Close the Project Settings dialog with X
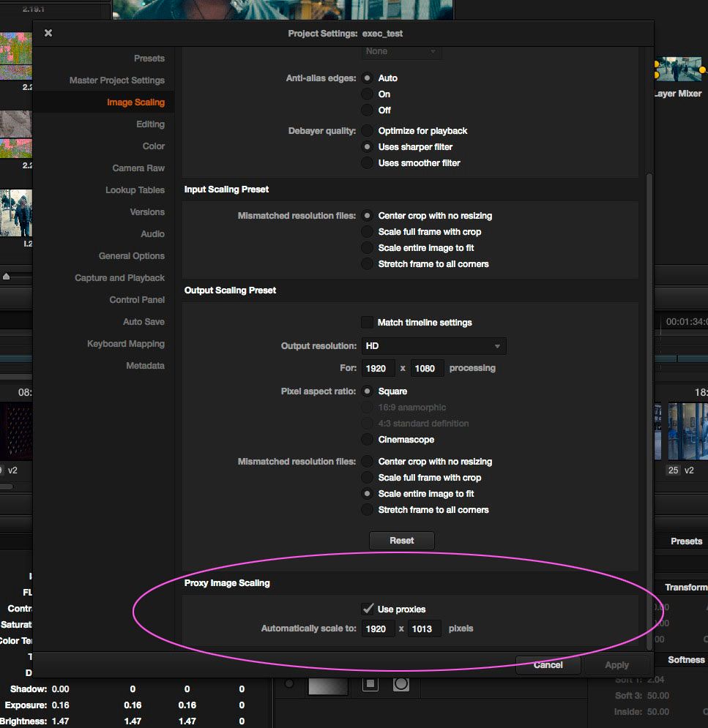The image size is (708, 728). pyautogui.click(x=48, y=33)
